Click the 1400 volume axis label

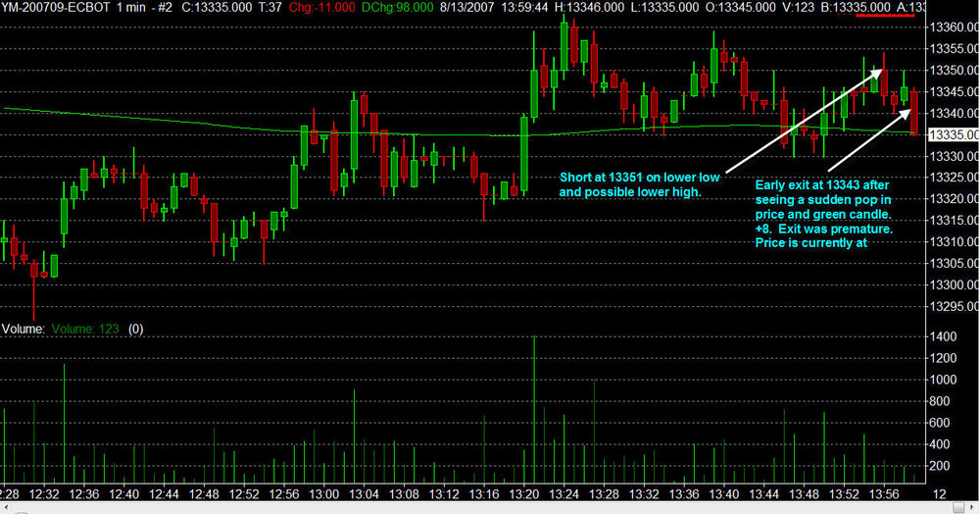pos(943,336)
